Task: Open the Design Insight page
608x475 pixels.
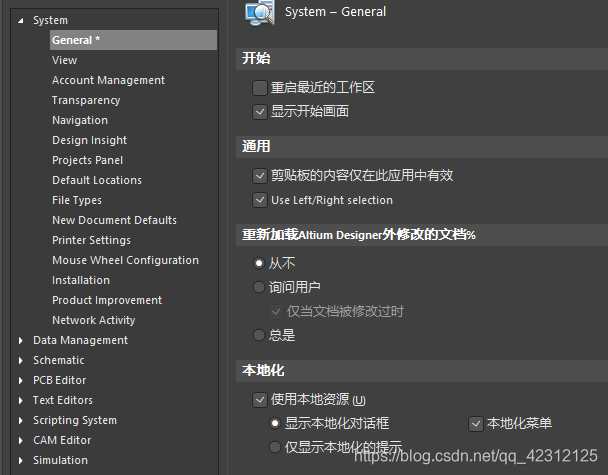Action: 89,140
